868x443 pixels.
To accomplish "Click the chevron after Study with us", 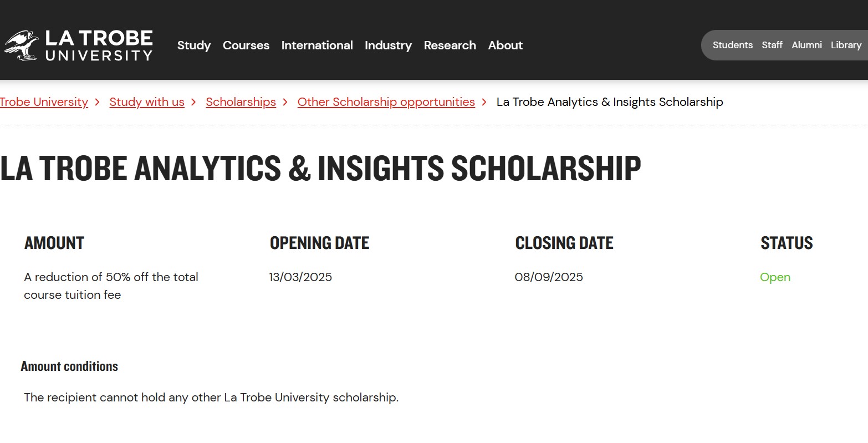I will pos(194,102).
